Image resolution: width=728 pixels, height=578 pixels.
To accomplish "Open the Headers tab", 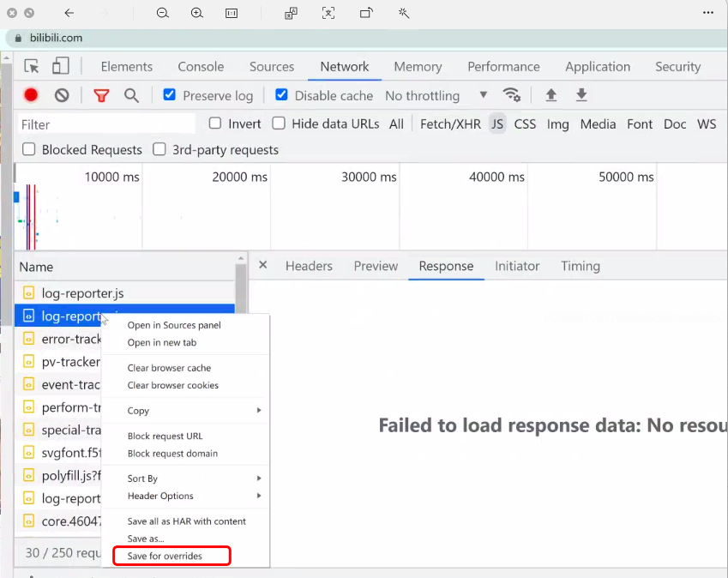I will click(309, 266).
